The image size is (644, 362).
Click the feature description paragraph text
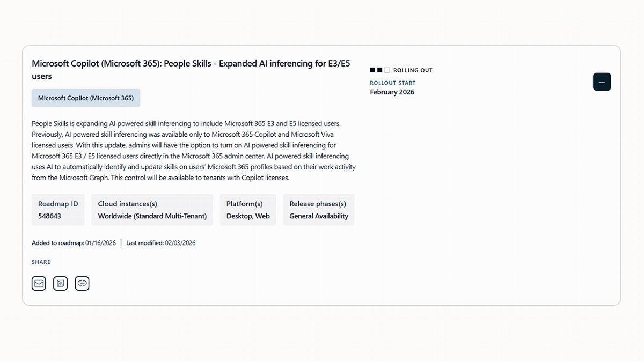pyautogui.click(x=193, y=151)
